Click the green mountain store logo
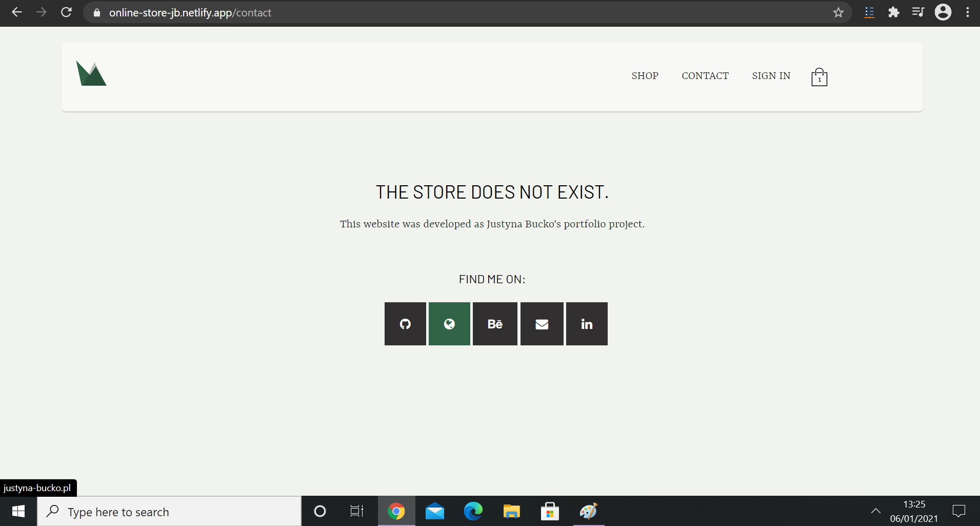This screenshot has width=980, height=526. coord(91,73)
